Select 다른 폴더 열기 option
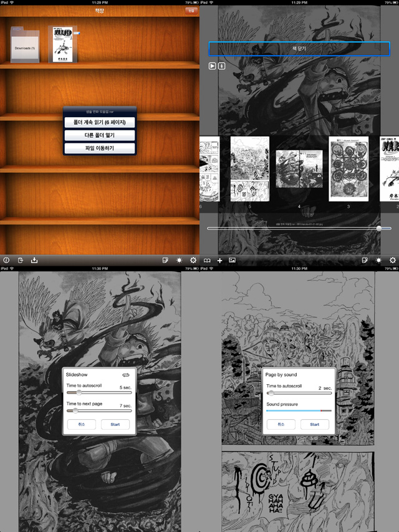 [100, 135]
